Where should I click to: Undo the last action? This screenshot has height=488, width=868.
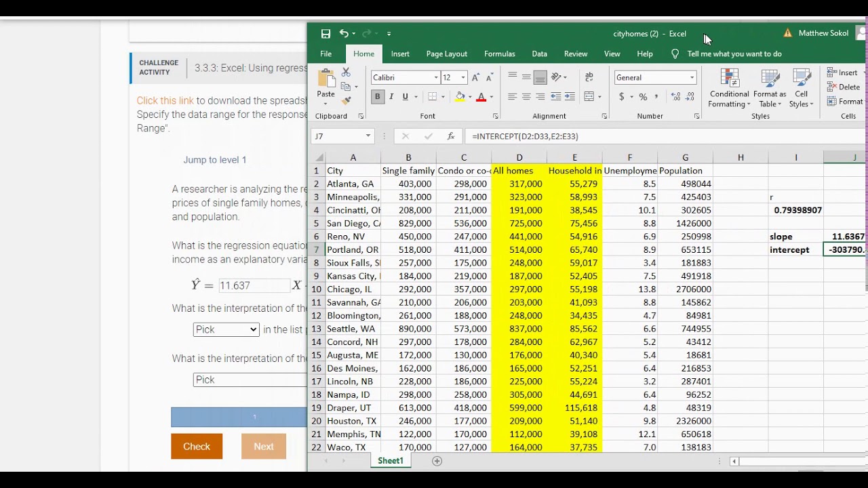point(344,34)
